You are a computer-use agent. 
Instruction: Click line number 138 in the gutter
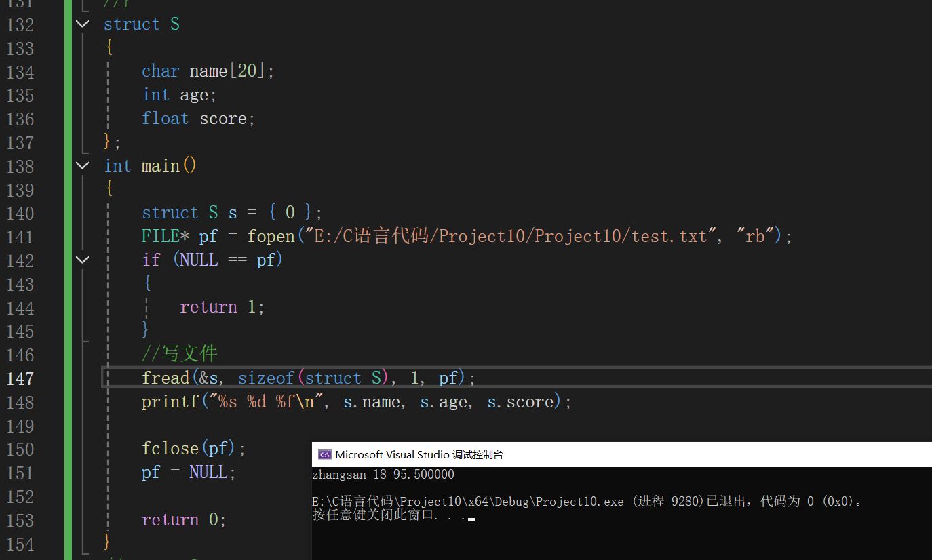click(20, 166)
